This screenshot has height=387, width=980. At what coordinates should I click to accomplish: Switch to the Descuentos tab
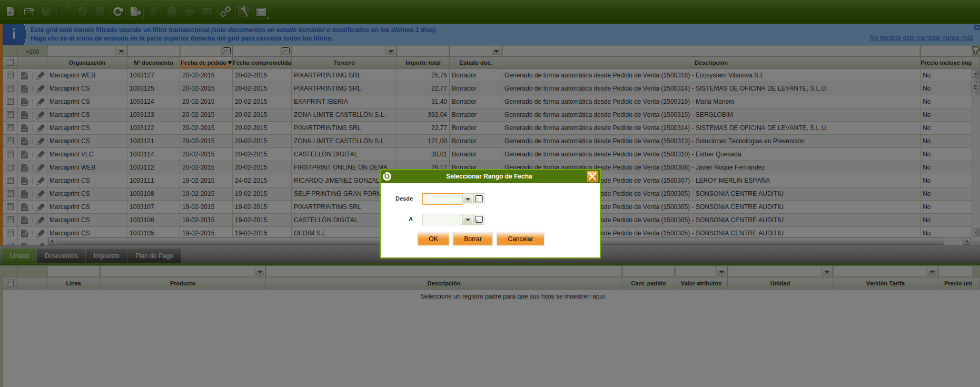[61, 256]
